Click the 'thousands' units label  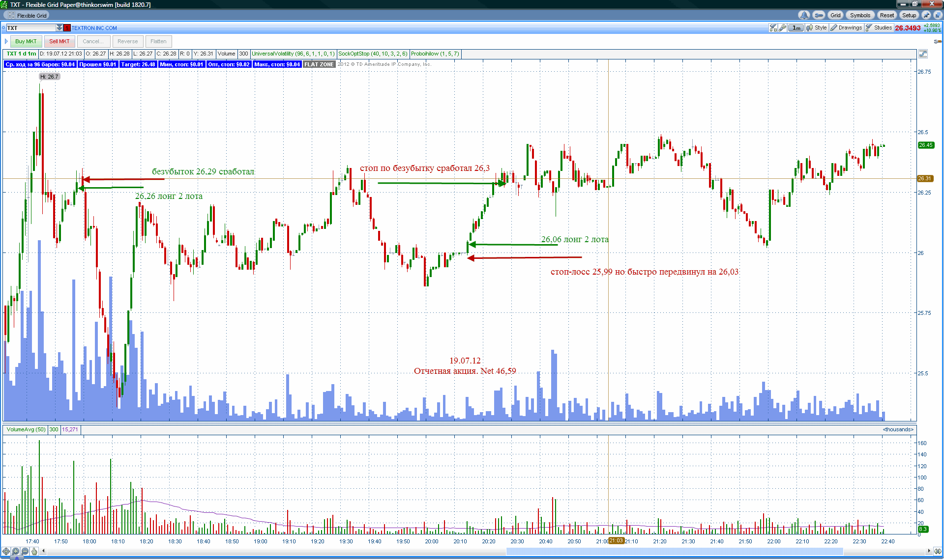898,429
